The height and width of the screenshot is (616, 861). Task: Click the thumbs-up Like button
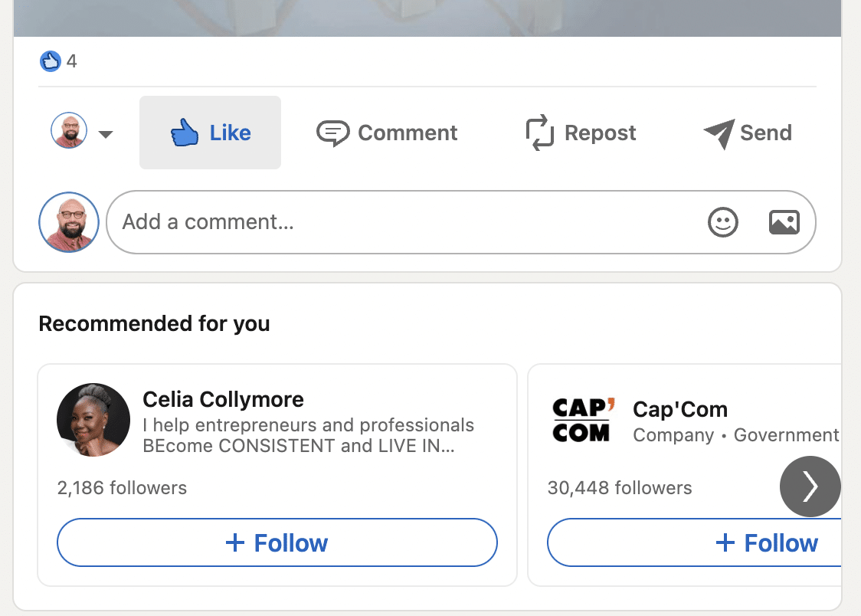click(210, 133)
